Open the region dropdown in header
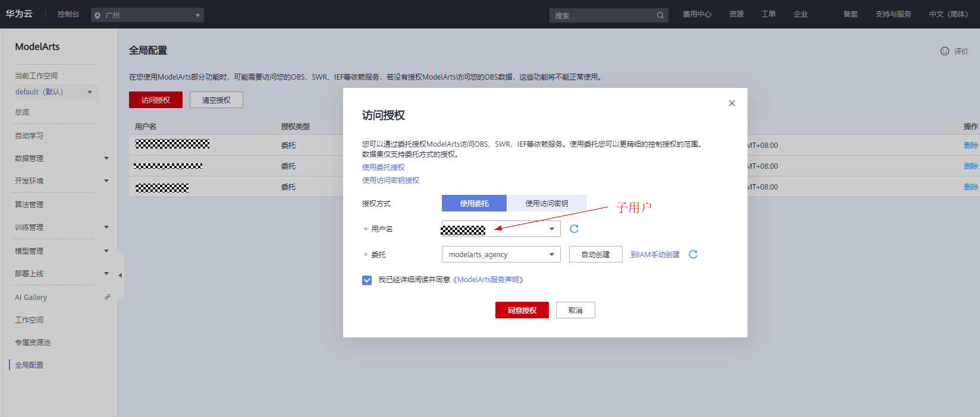Image resolution: width=980 pixels, height=417 pixels. [147, 15]
